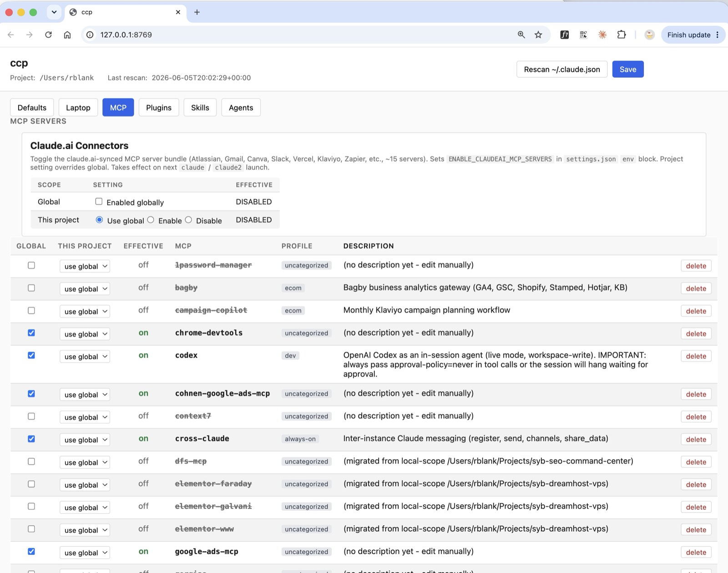The width and height of the screenshot is (728, 573).
Task: Save the configuration
Action: [628, 69]
